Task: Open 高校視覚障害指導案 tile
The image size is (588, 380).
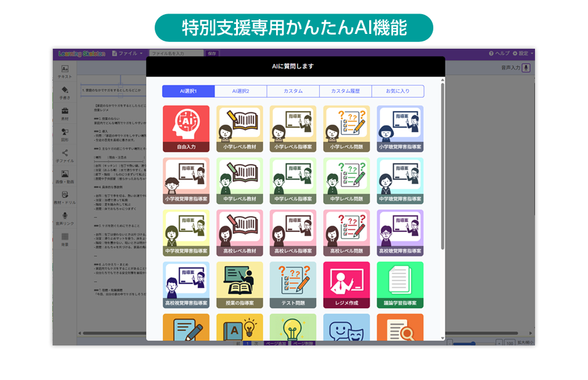Action: 186,284
